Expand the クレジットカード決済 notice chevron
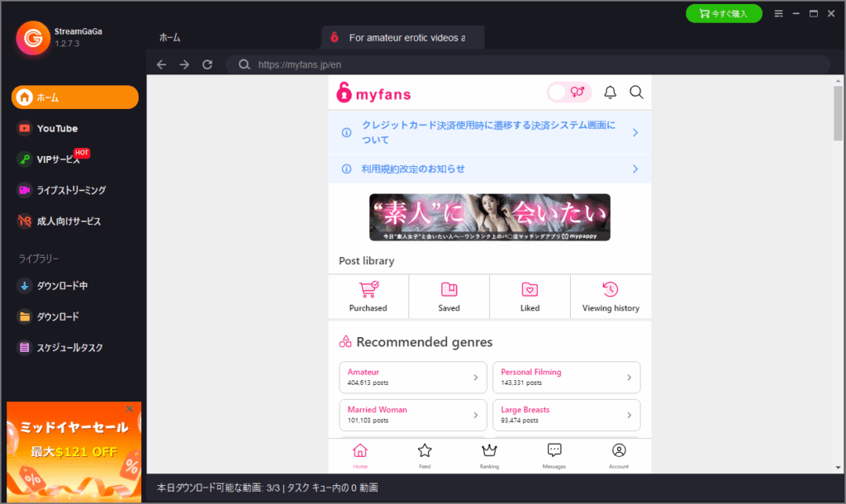This screenshot has height=504, width=846. point(635,132)
